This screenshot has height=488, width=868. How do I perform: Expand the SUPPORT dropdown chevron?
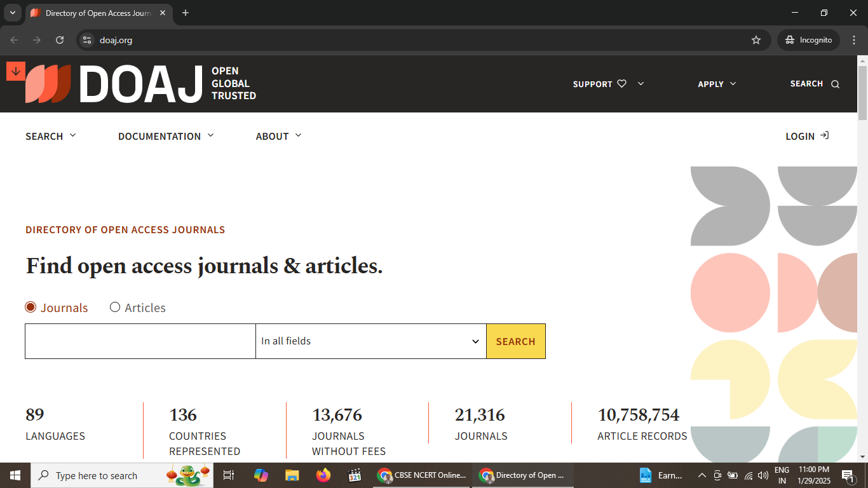pyautogui.click(x=641, y=83)
